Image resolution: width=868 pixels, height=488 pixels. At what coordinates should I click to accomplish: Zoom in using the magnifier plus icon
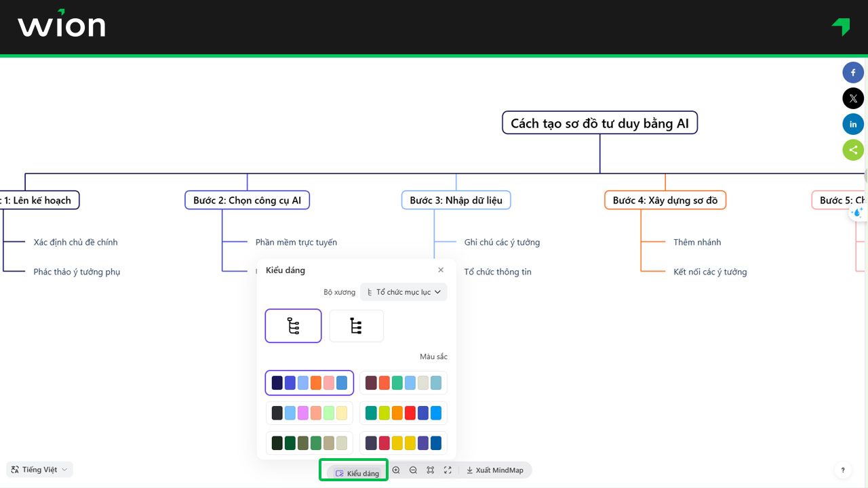pos(396,470)
